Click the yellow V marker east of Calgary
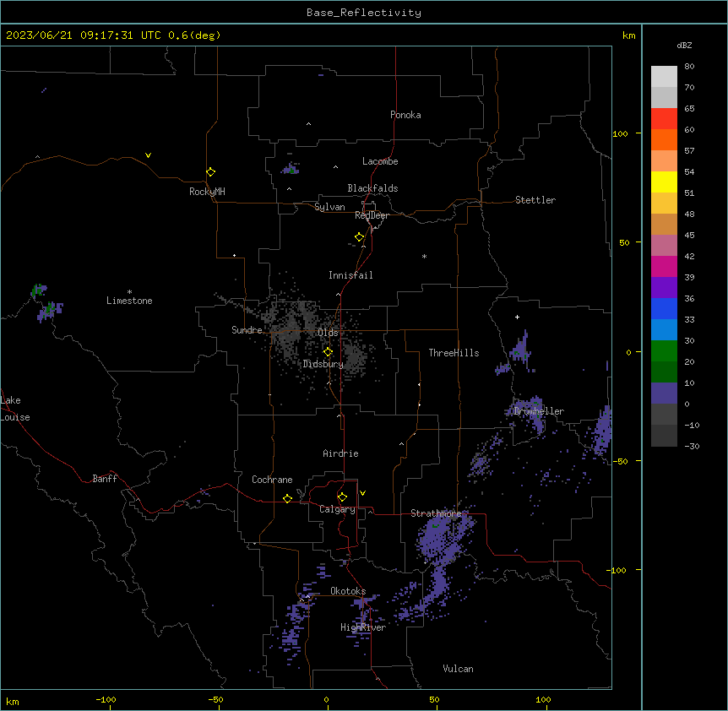728x711 pixels. click(362, 493)
